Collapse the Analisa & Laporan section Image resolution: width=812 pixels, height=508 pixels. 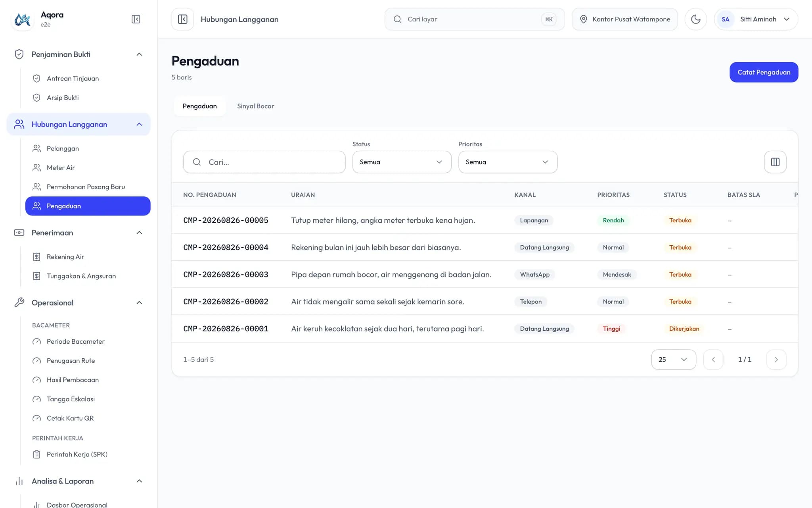79,481
